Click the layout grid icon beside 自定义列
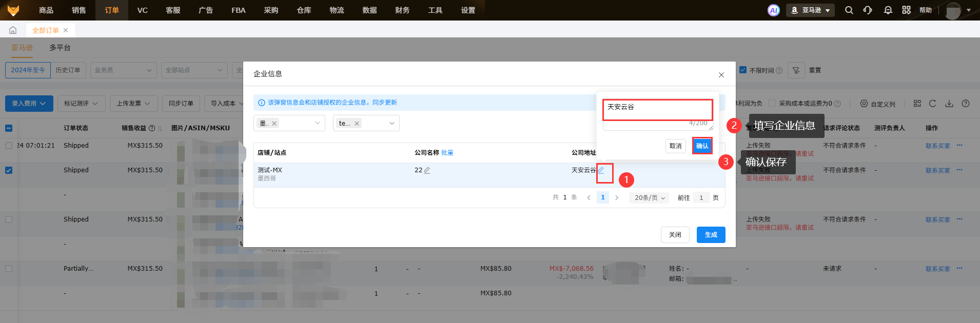Viewport: 980px width, 323px height. [917, 104]
